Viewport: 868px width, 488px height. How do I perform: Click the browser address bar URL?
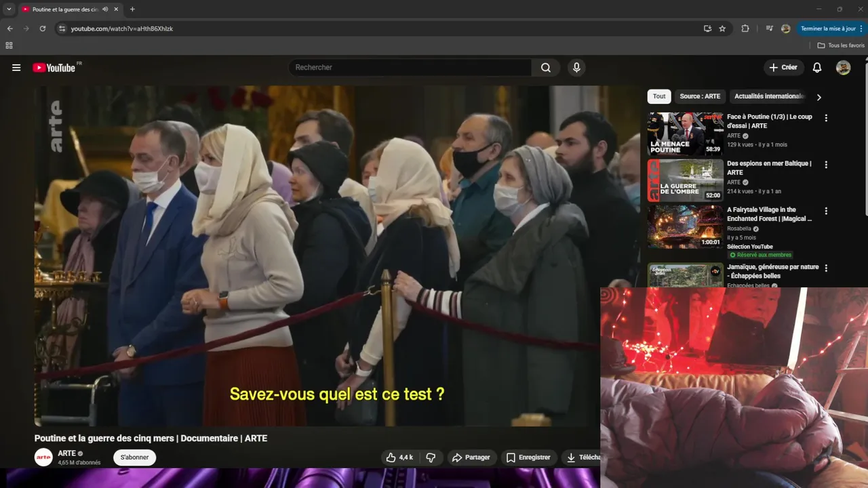point(122,28)
